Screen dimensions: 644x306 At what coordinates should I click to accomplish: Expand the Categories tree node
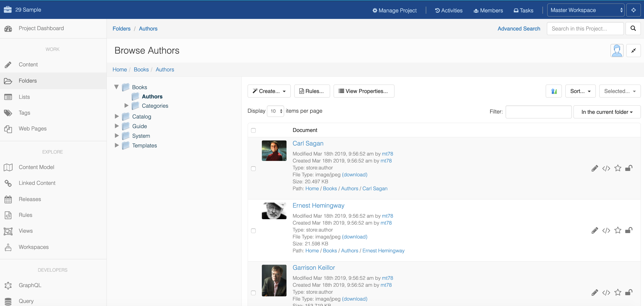click(x=126, y=106)
